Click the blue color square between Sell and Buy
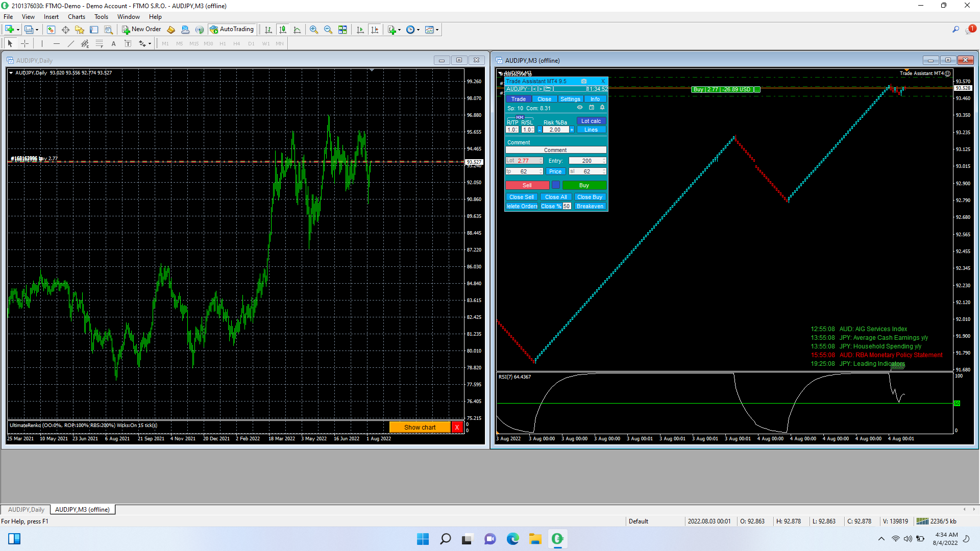 (x=556, y=185)
